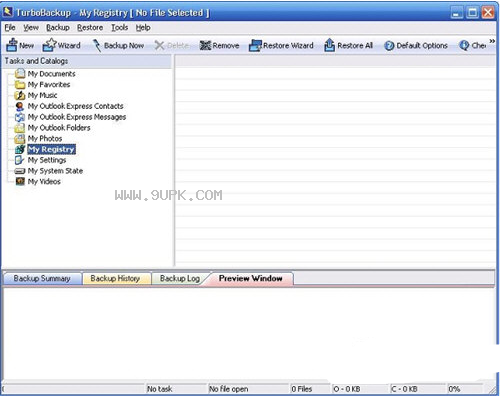Minimize the TurboBackup window

tap(457, 13)
